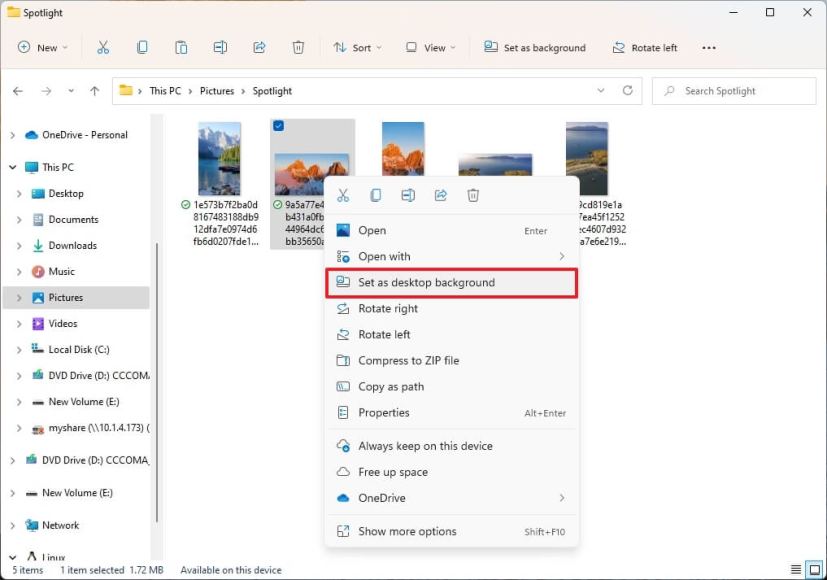Open the New dropdown menu

pos(43,47)
